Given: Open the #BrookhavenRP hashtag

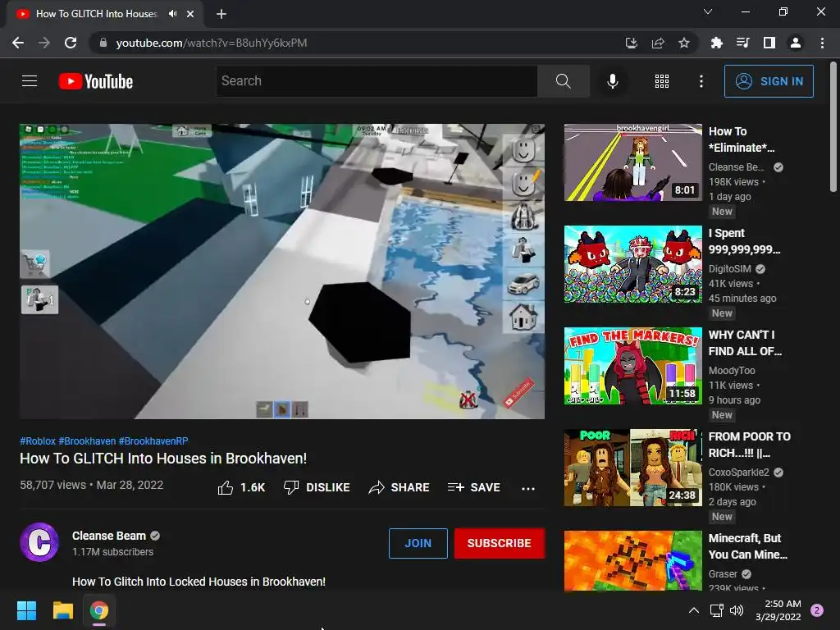Looking at the screenshot, I should 153,441.
